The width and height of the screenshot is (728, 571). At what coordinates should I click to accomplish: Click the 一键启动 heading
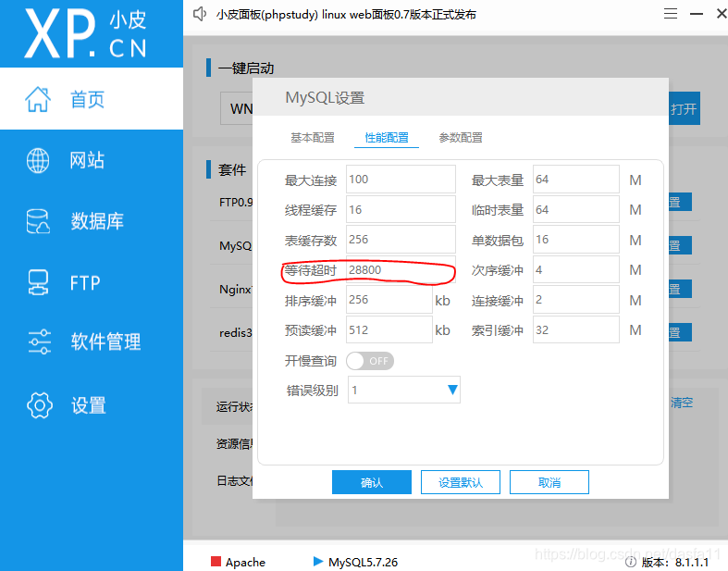coord(246,68)
